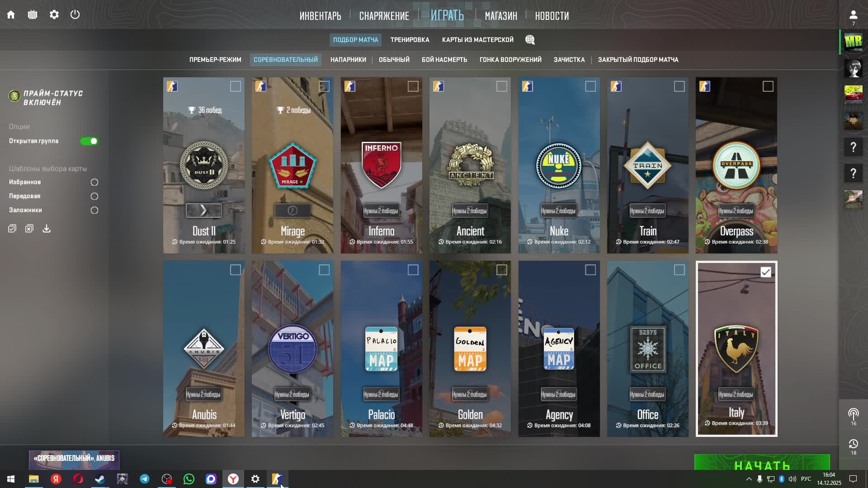Select the Заложники map preset radio
The height and width of the screenshot is (488, 868).
tap(94, 210)
